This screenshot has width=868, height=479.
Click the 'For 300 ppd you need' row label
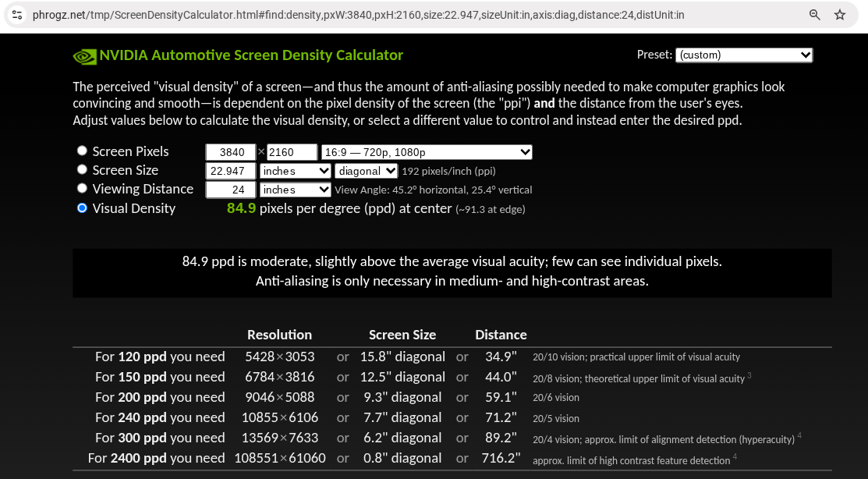(160, 438)
